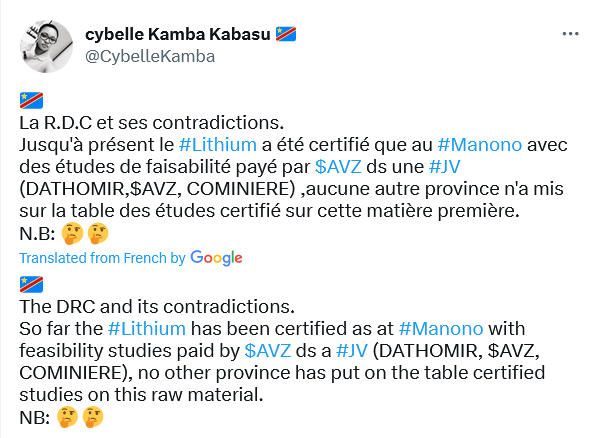Click cybelle Kamba Kabasu profile avatar
The height and width of the screenshot is (438, 594).
pos(46,46)
